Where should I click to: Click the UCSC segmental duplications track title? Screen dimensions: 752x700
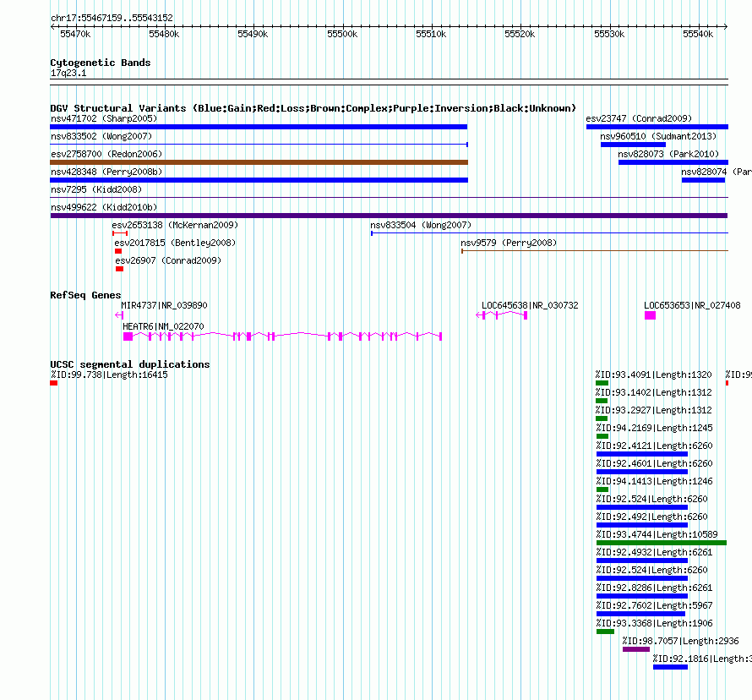pyautogui.click(x=130, y=364)
